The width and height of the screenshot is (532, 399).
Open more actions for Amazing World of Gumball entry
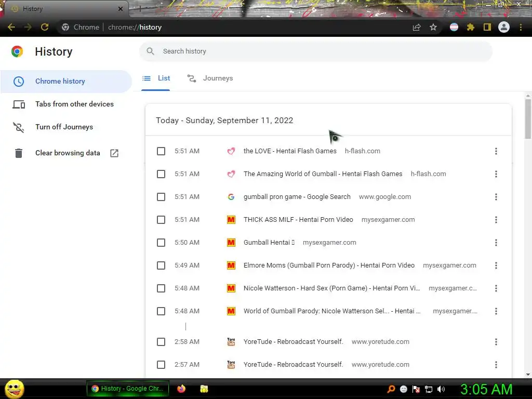[x=496, y=174]
